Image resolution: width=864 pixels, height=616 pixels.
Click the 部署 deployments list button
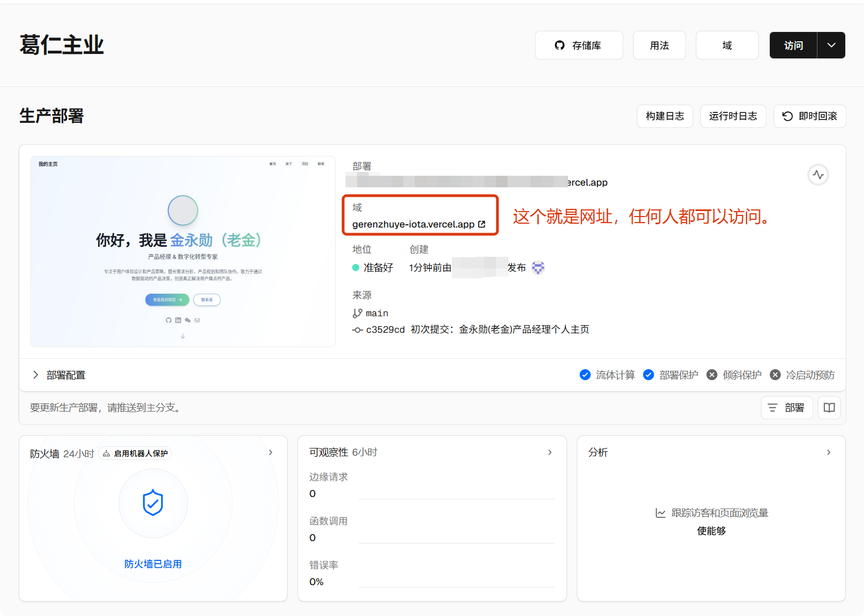(786, 408)
